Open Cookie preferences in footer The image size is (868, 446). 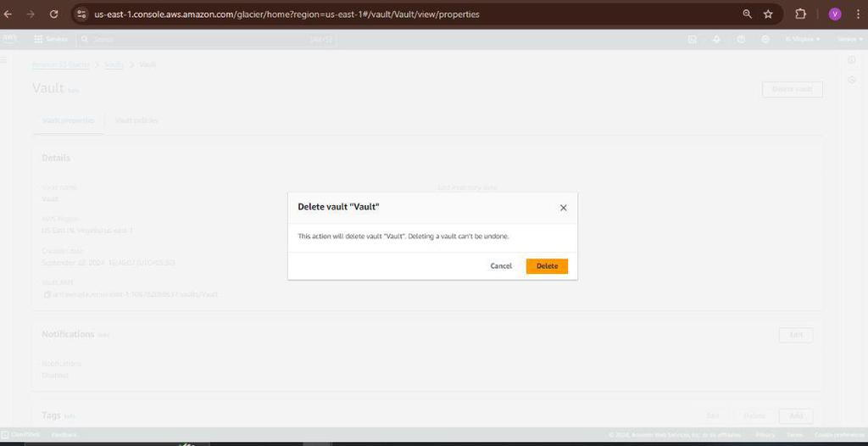point(838,436)
